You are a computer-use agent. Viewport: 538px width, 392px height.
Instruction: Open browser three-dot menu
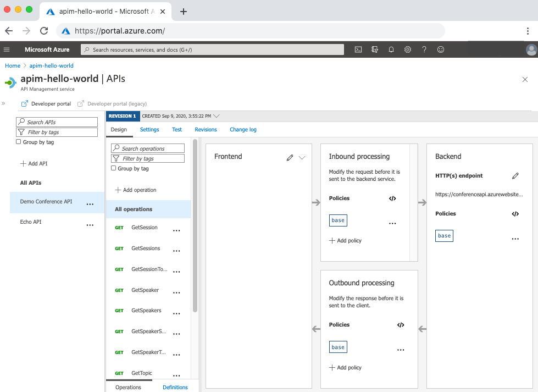pyautogui.click(x=528, y=31)
